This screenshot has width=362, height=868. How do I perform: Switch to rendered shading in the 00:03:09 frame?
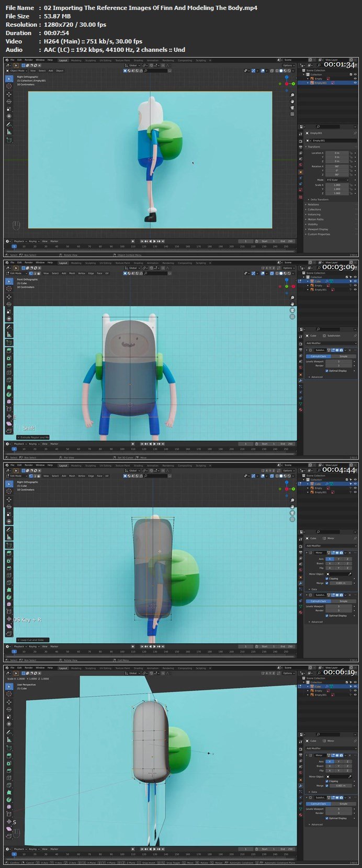pos(289,273)
